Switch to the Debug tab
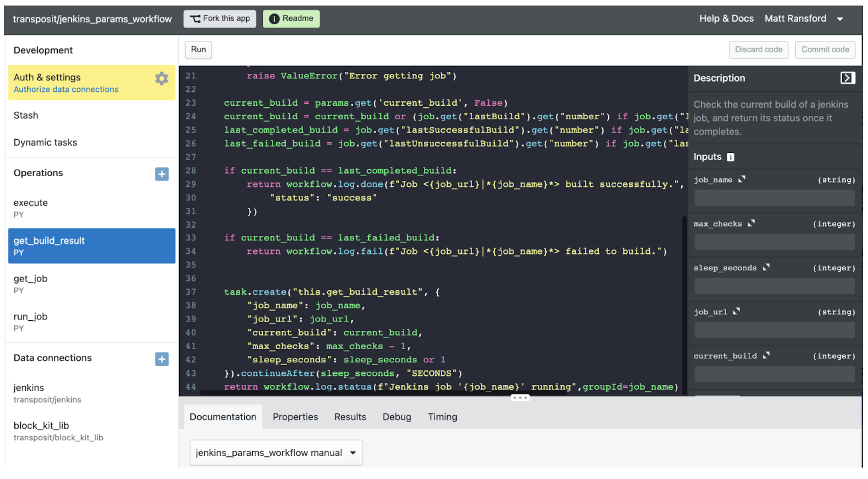Screen dimensions: 868x479 (397, 417)
